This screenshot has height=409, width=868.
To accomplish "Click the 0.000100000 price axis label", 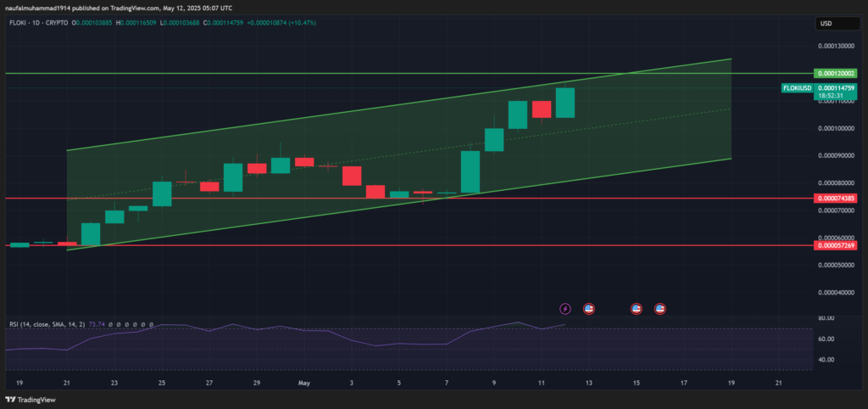I will click(x=837, y=128).
